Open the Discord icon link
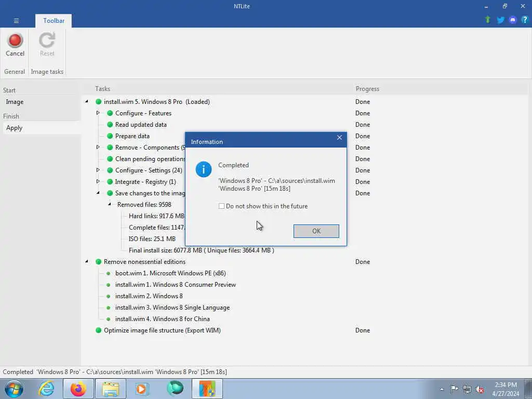 tap(513, 20)
